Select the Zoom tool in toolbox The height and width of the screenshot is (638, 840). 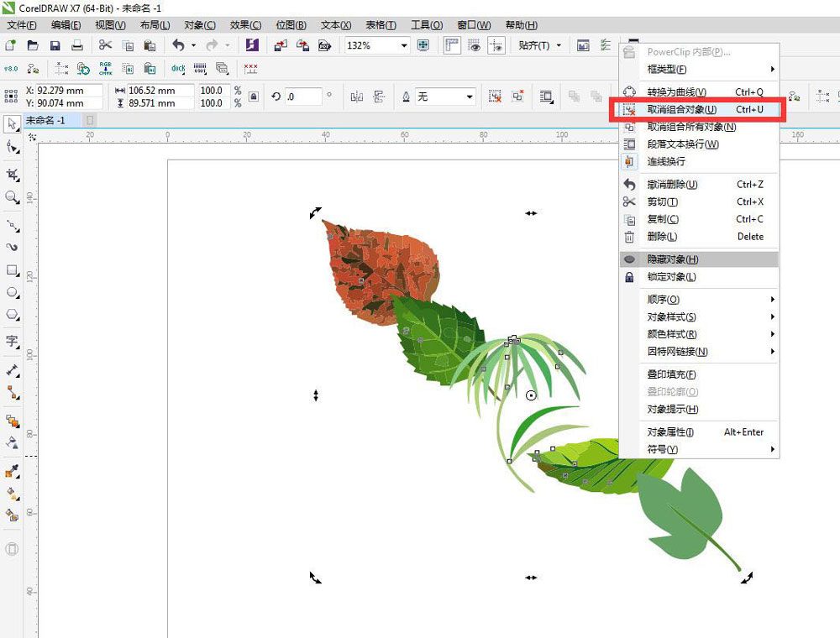(12, 197)
